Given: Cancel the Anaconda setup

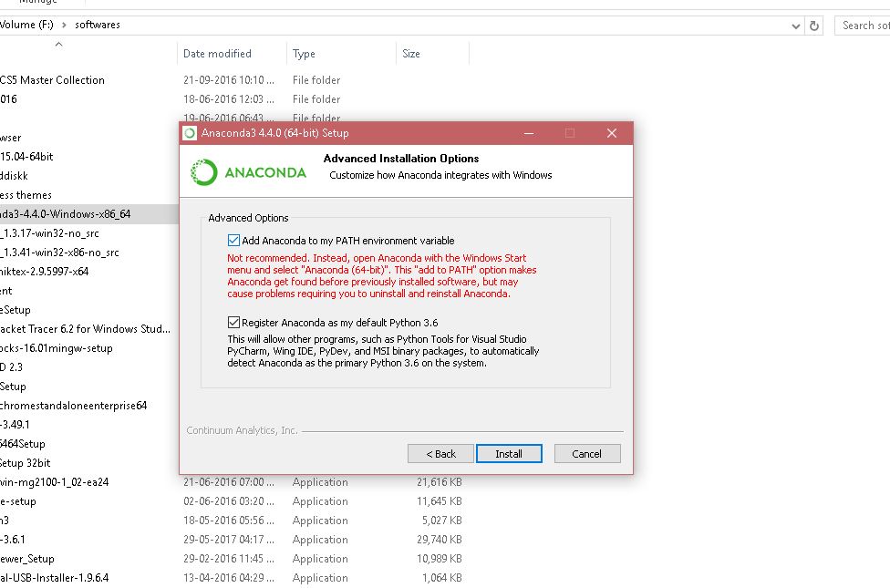Looking at the screenshot, I should pyautogui.click(x=587, y=453).
